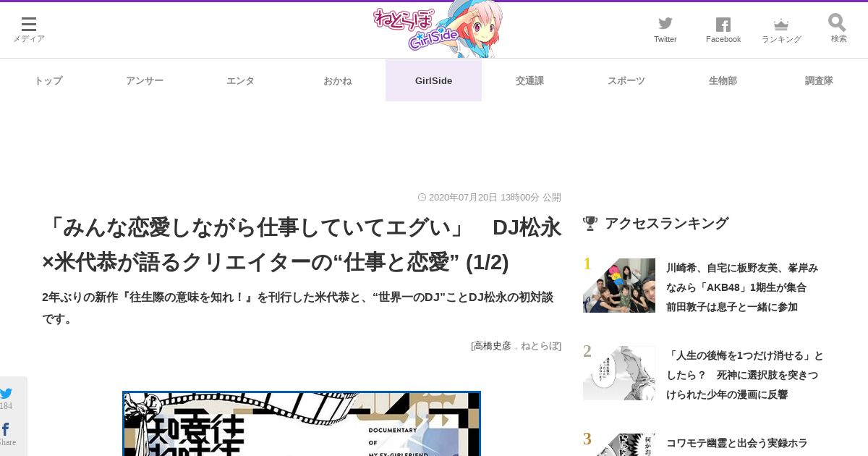The width and height of the screenshot is (868, 456).
Task: Go to the トップ tab
Action: point(48,80)
